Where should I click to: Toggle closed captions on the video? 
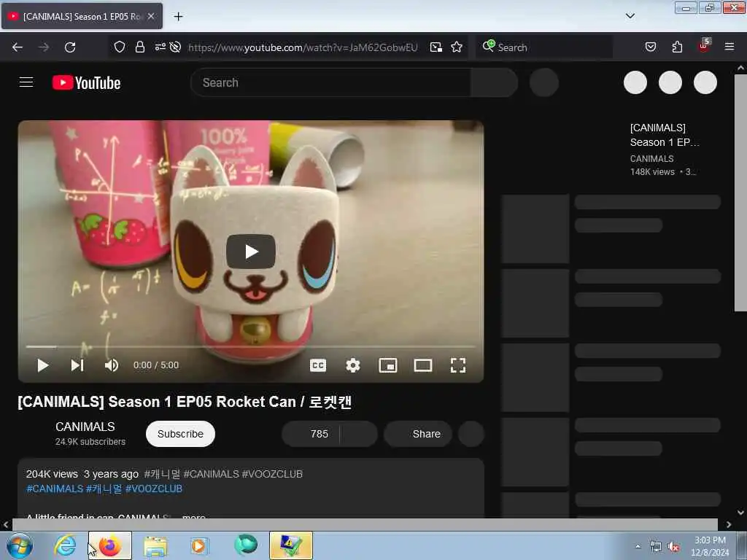click(318, 365)
